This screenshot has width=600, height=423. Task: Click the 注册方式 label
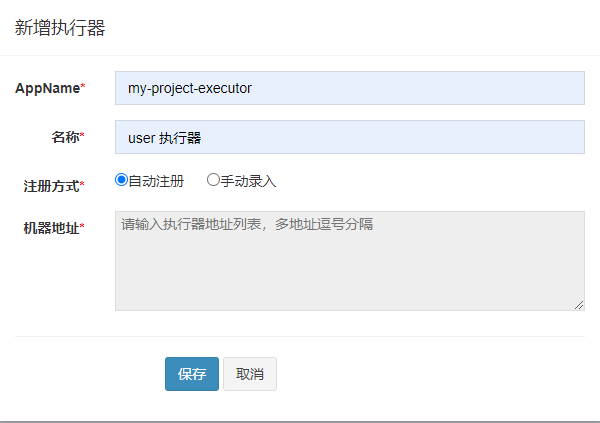point(51,186)
